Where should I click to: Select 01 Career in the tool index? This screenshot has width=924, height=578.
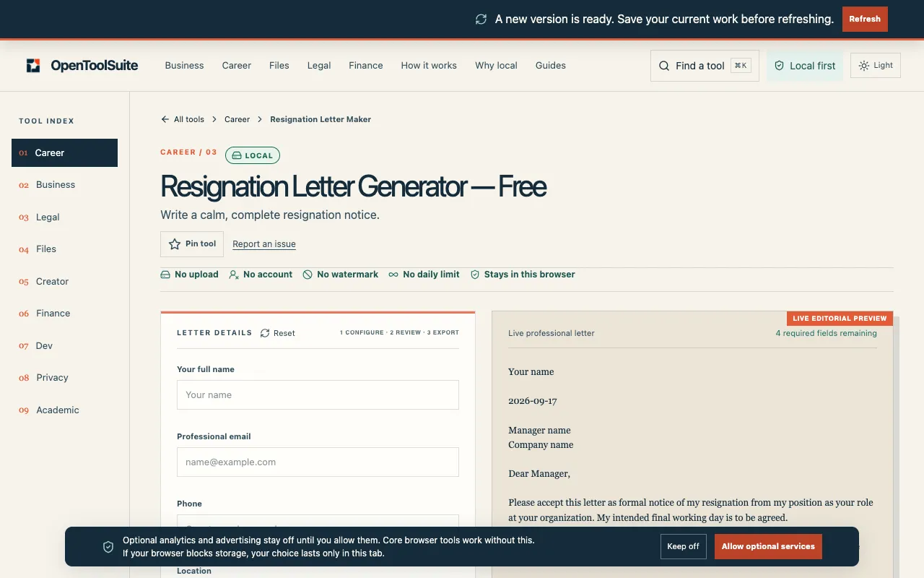coord(64,152)
